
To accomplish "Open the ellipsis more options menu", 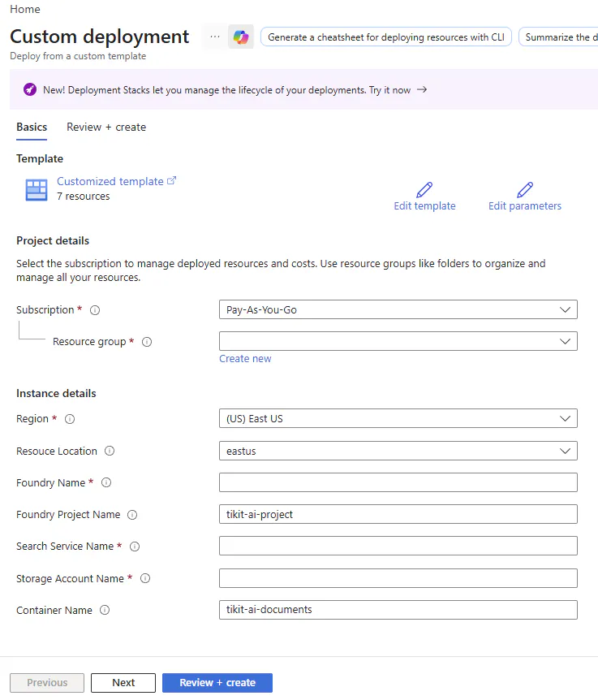I will point(215,37).
